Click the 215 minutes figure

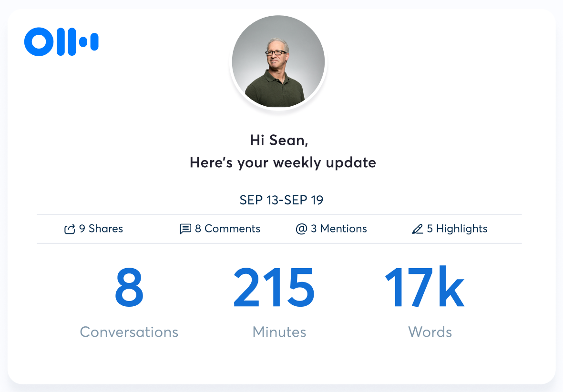pos(274,288)
